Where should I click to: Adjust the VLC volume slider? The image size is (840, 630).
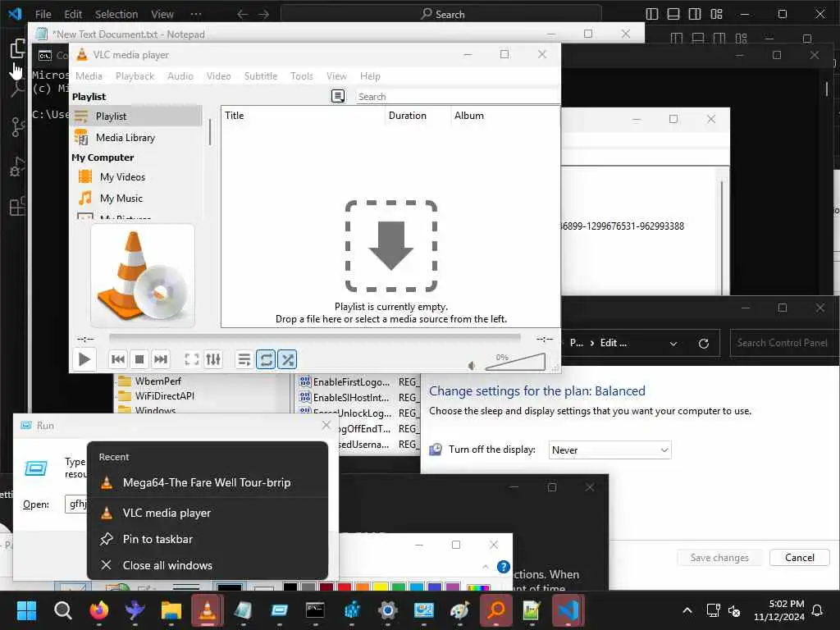point(515,362)
